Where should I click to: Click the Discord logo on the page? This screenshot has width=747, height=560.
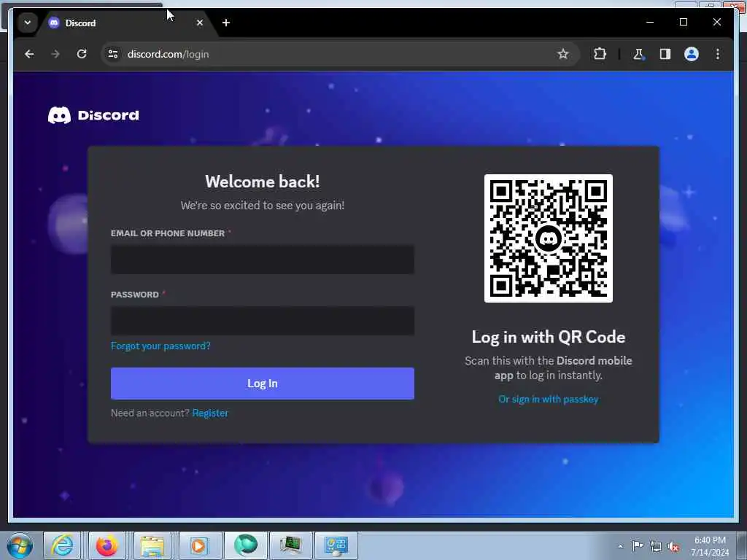93,115
